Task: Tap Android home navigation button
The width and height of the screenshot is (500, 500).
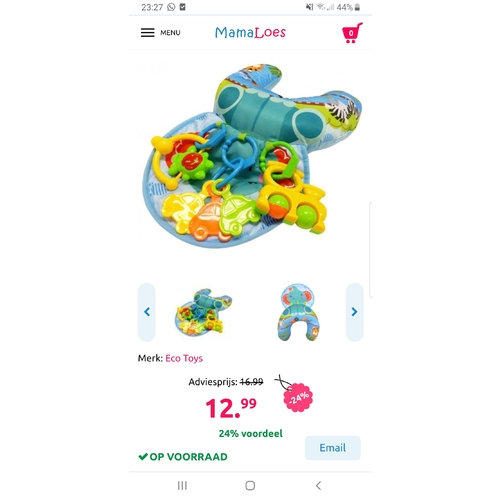Action: pyautogui.click(x=250, y=485)
